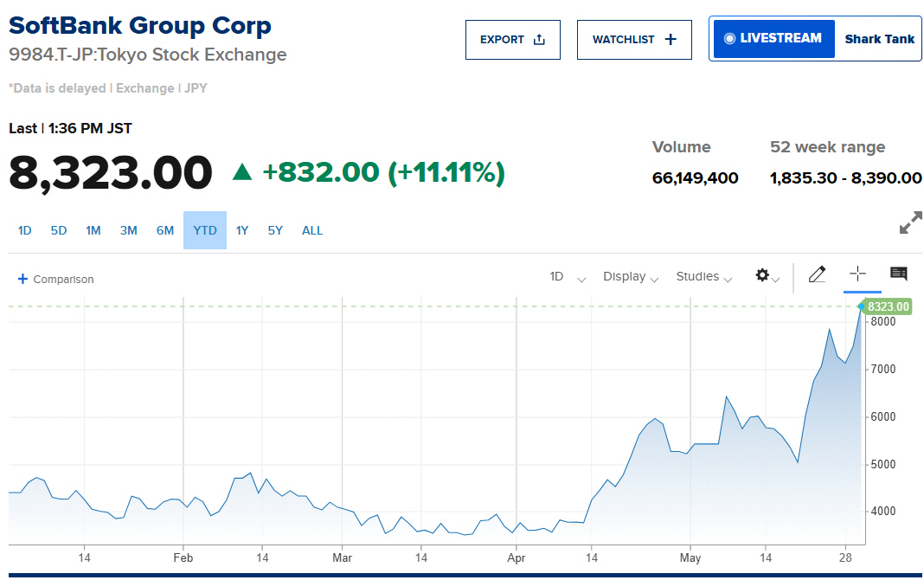This screenshot has height=580, width=924.
Task: Open the Shark Tank link
Action: coord(879,39)
